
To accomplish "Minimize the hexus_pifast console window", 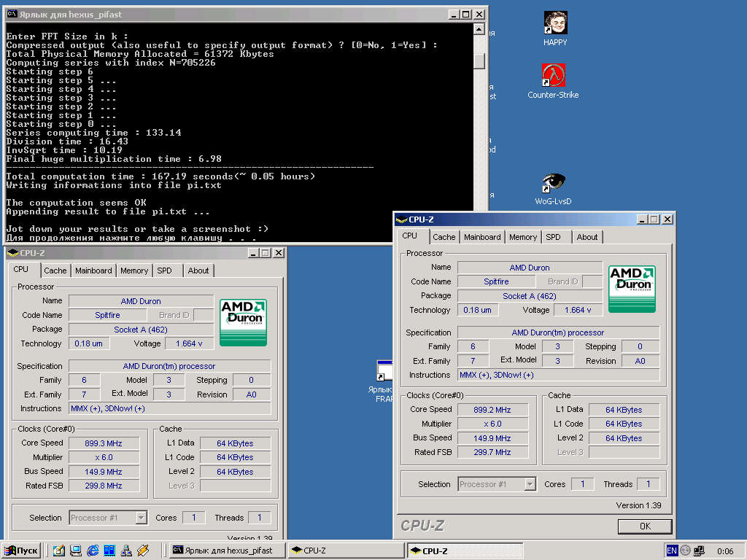I will pyautogui.click(x=454, y=15).
